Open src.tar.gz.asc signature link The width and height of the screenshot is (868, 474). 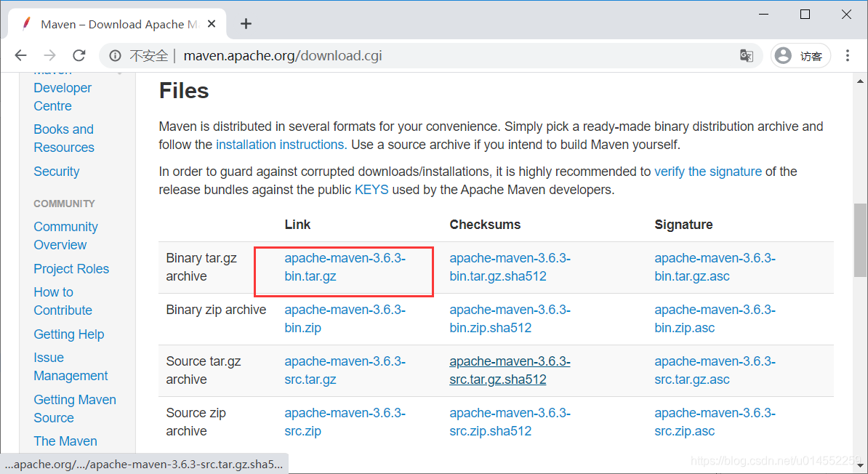pos(715,371)
